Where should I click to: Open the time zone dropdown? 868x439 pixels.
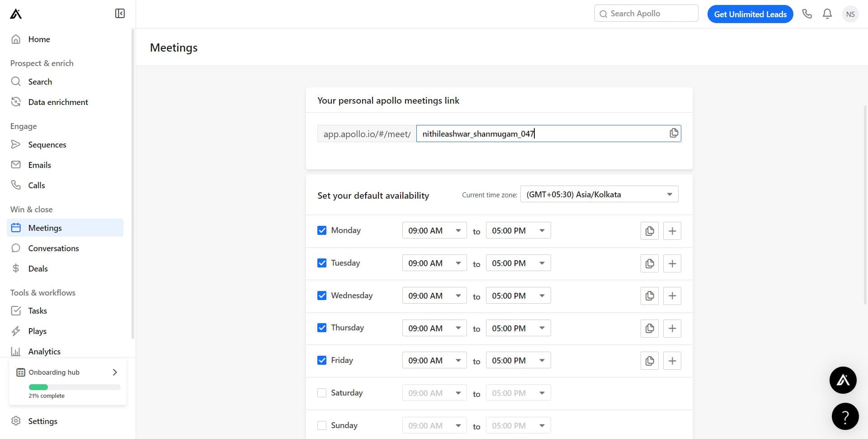click(599, 194)
